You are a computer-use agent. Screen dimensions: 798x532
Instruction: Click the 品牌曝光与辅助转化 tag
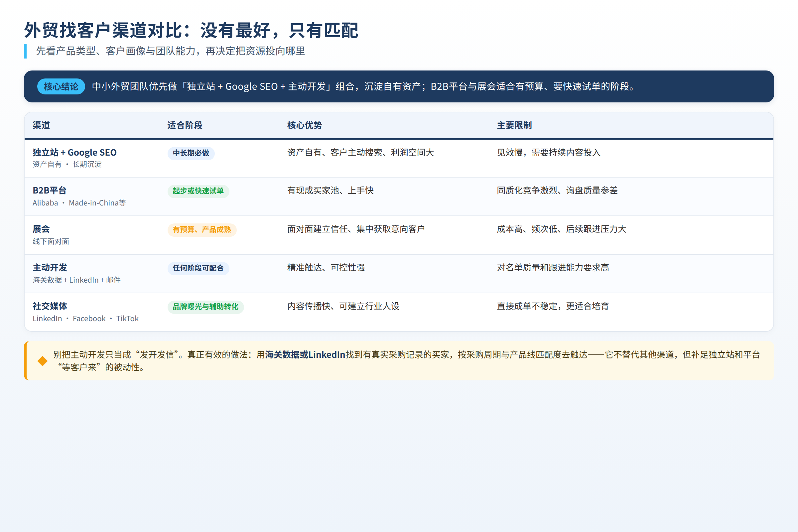[x=205, y=307]
